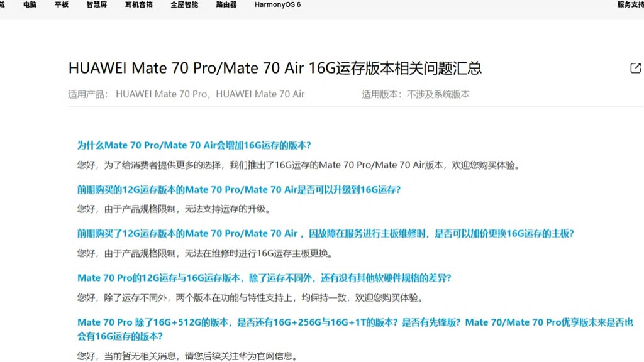644x362 pixels.
Task: Go to 耳机音箱 in the top navigation
Action: [x=138, y=4]
